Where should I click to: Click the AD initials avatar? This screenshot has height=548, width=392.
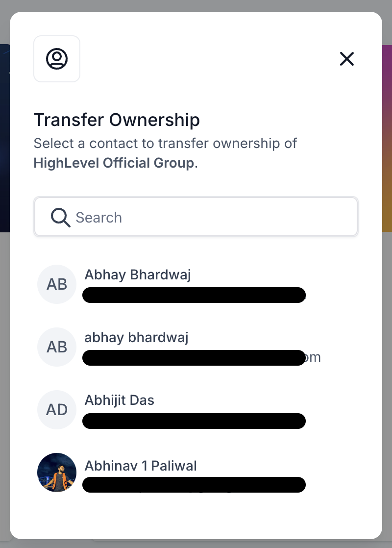(x=57, y=410)
